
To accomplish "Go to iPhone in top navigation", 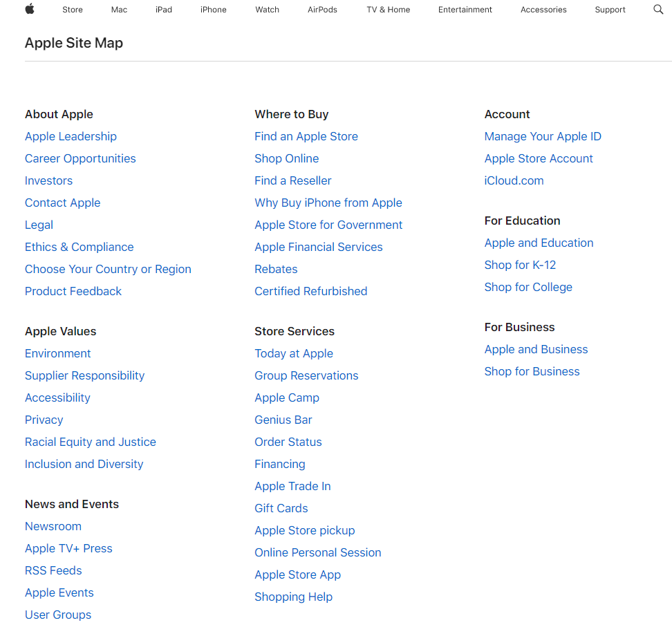I will 214,10.
